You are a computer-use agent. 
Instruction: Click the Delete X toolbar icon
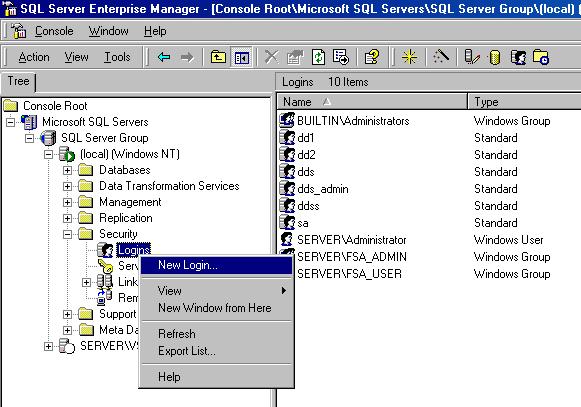271,57
